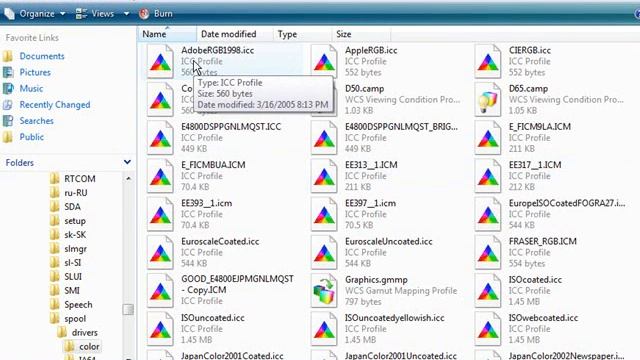Select sk-SK folder in tree
The width and height of the screenshot is (640, 360).
click(75, 235)
